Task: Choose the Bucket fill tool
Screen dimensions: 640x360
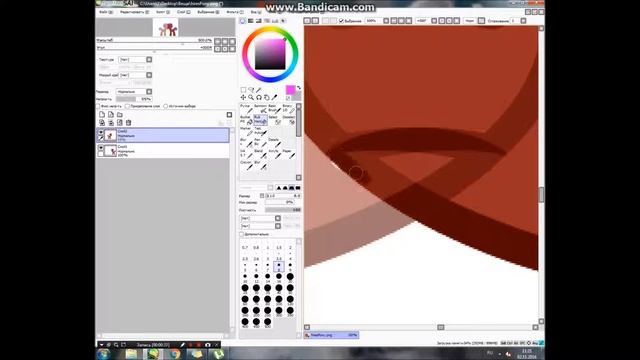Action: point(246,120)
